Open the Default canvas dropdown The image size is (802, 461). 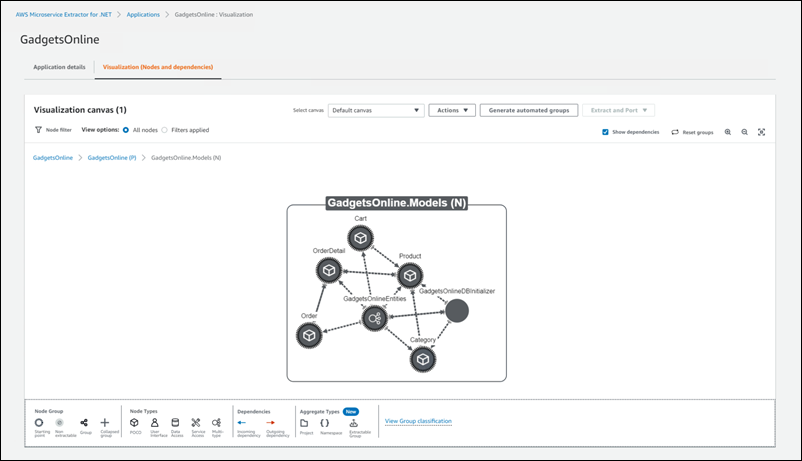click(376, 111)
